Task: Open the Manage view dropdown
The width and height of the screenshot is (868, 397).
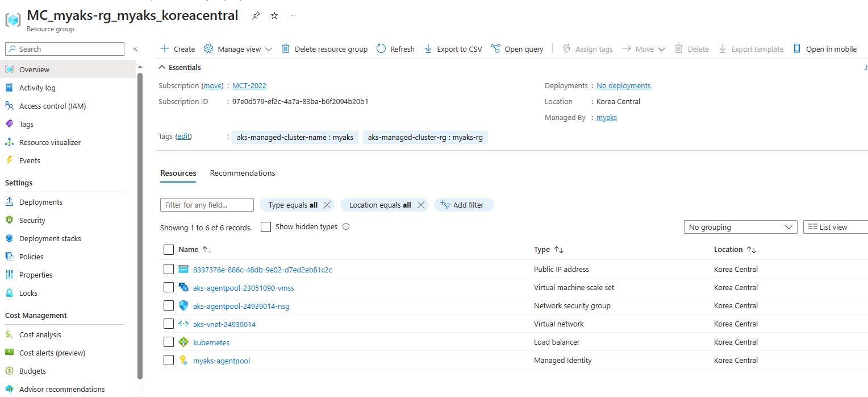Action: pyautogui.click(x=238, y=49)
